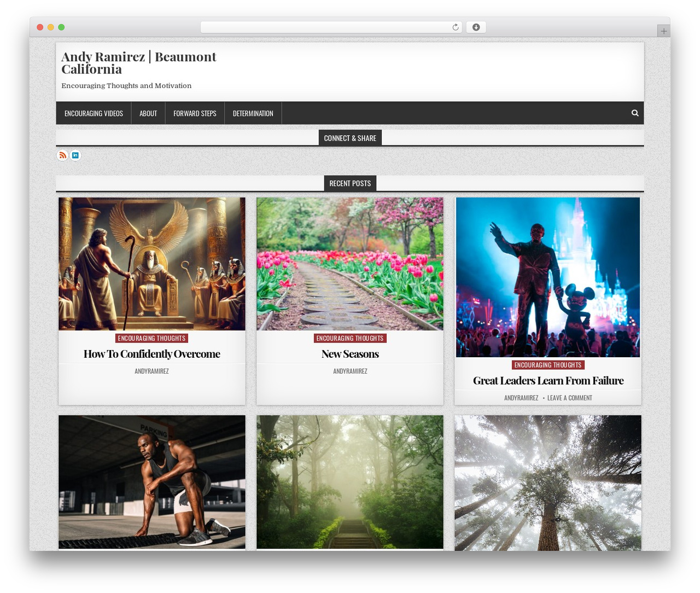Click the statue and castle thumbnail

pyautogui.click(x=548, y=277)
